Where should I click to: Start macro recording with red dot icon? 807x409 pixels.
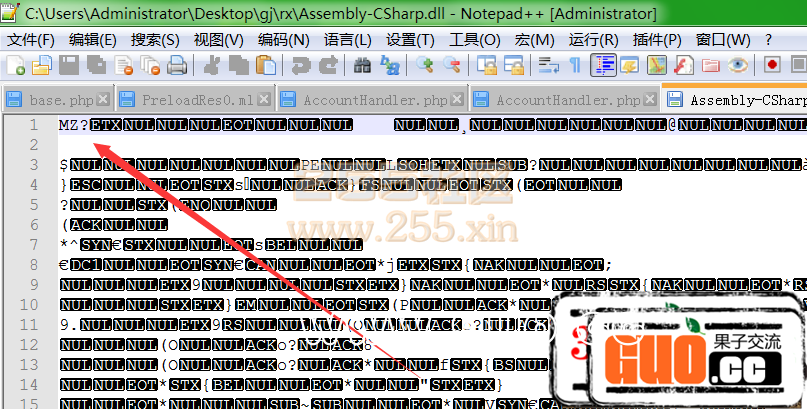point(772,66)
